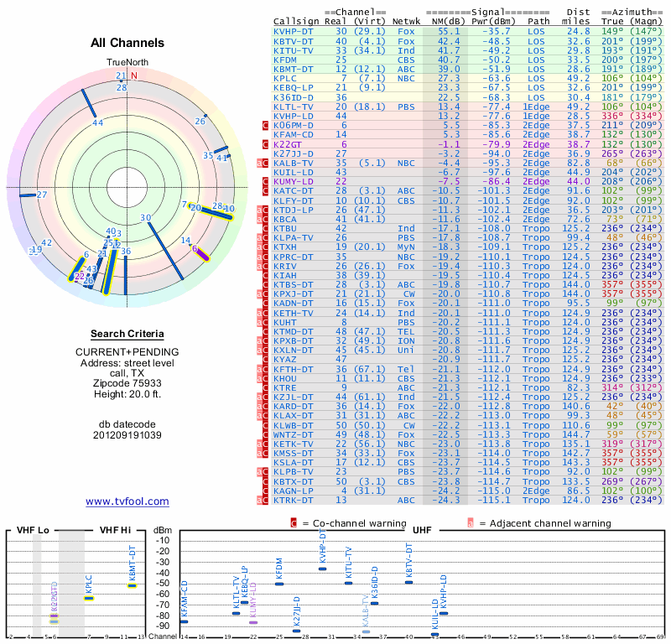671x644 pixels.
Task: Click the Path column header
Action: click(x=538, y=22)
